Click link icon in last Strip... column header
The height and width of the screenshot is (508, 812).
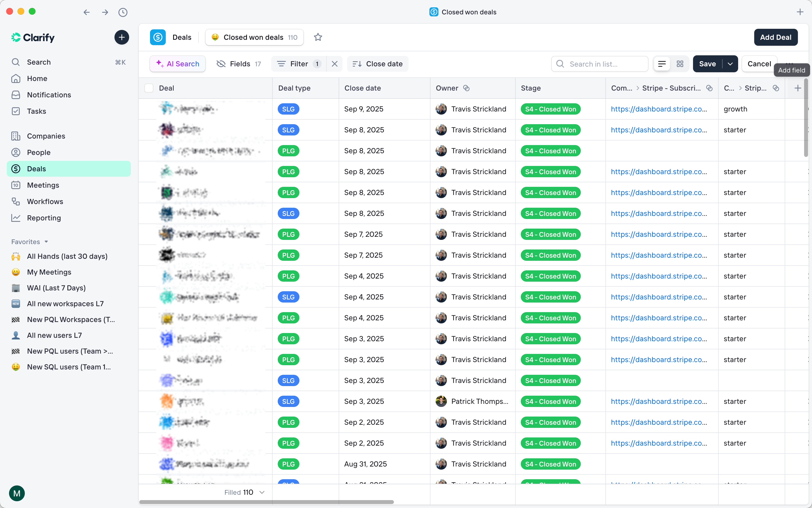click(x=776, y=88)
